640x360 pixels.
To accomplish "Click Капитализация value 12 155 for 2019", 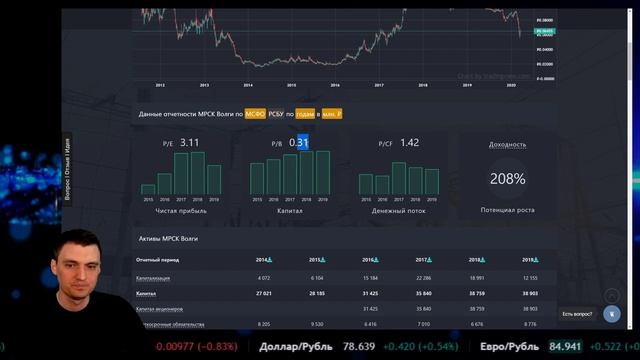I will [530, 278].
